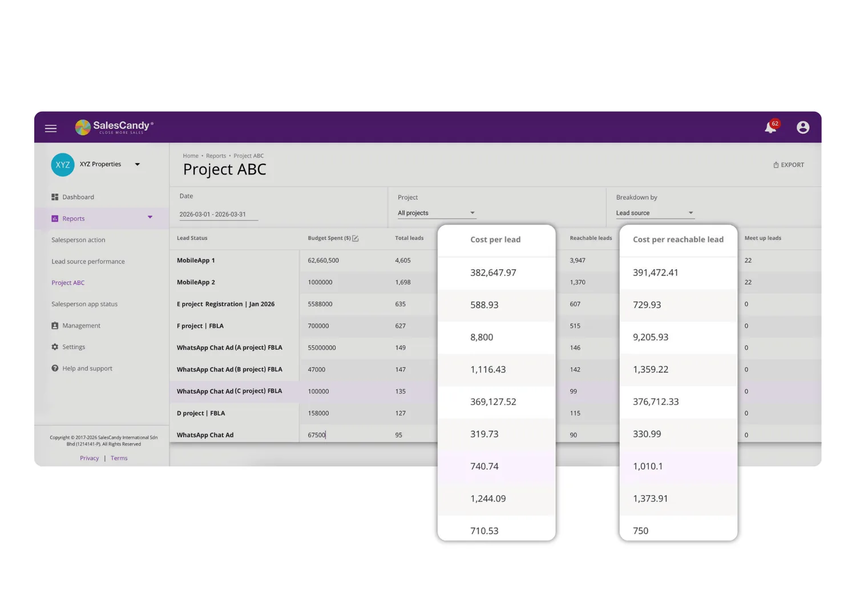Click the Cost per reachable lead header
This screenshot has width=856, height=616.
[678, 240]
